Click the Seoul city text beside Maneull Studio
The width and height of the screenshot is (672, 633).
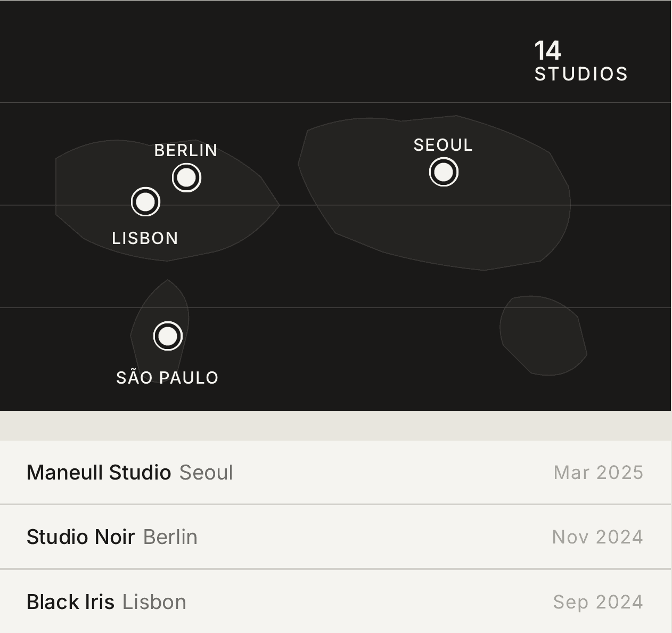click(206, 473)
